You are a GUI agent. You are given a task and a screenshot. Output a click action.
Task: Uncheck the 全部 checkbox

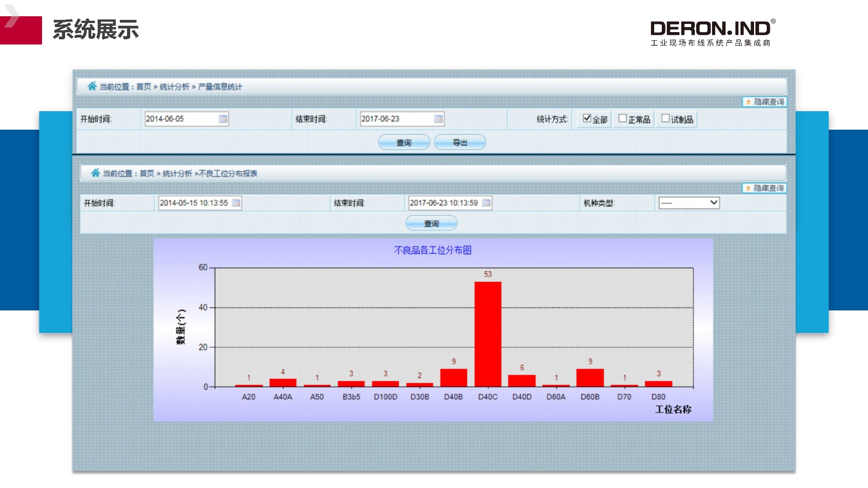tap(587, 118)
